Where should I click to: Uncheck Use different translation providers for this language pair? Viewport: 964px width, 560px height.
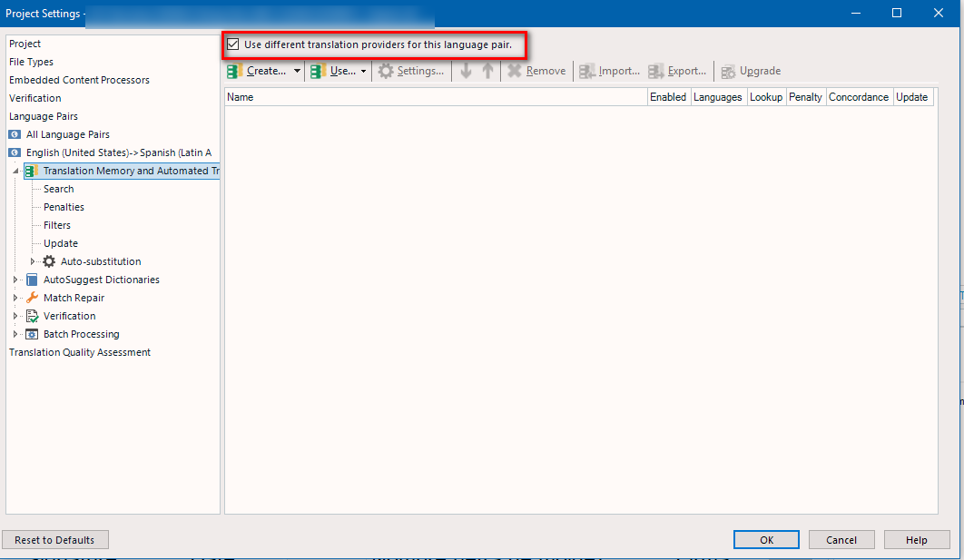233,44
